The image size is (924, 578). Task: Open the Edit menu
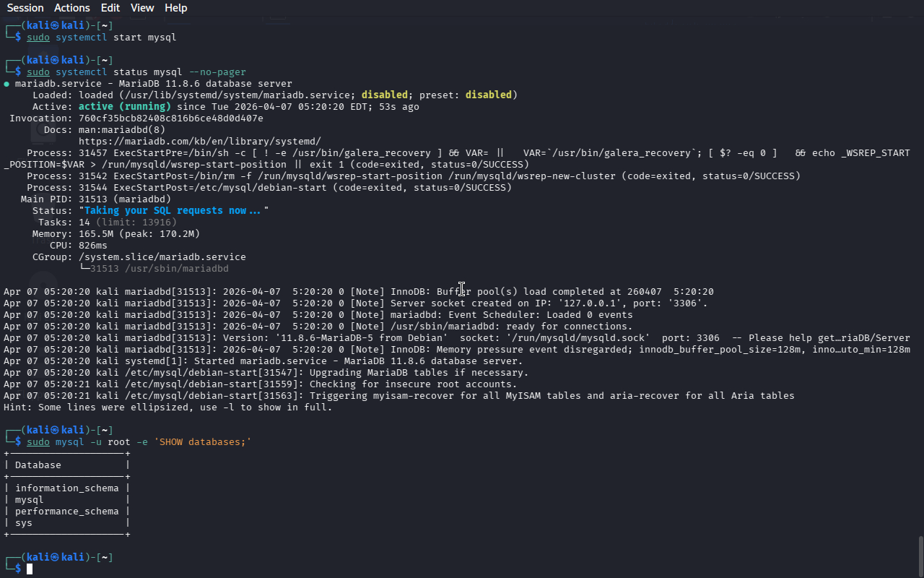(x=110, y=8)
